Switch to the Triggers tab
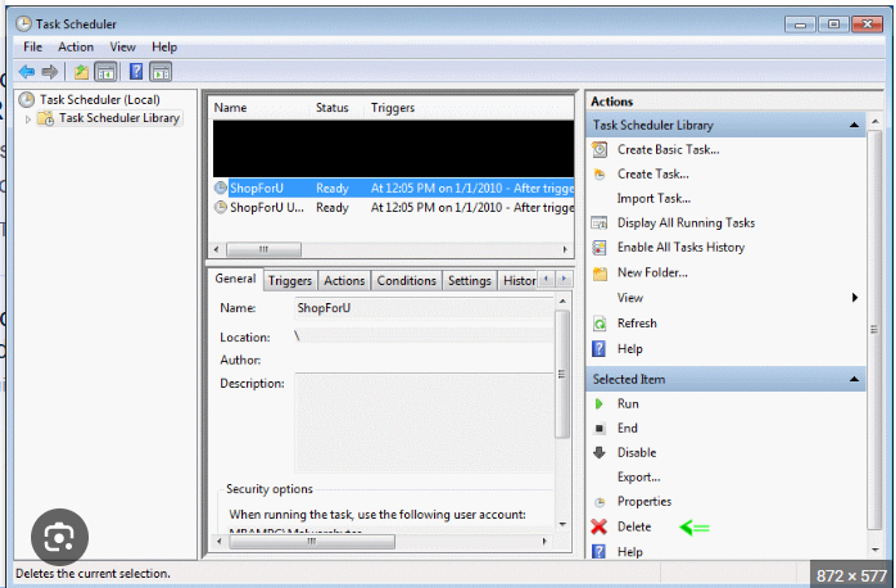Image resolution: width=896 pixels, height=588 pixels. point(290,281)
